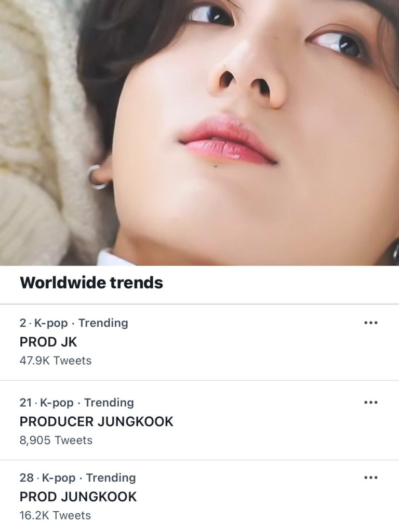Tap rank number 28 beside K-pop
This screenshot has height=532, width=399.
[x=26, y=478]
